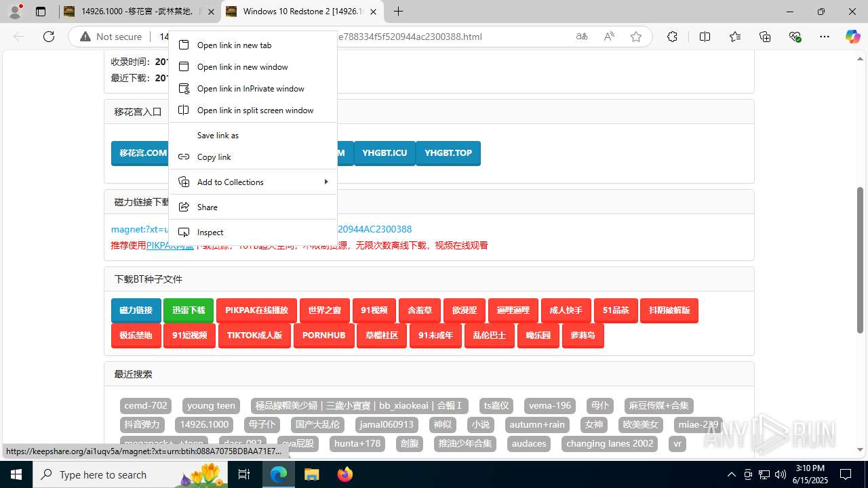Switch to Windows 10 Redstone 2 tab
868x488 pixels.
click(x=302, y=12)
